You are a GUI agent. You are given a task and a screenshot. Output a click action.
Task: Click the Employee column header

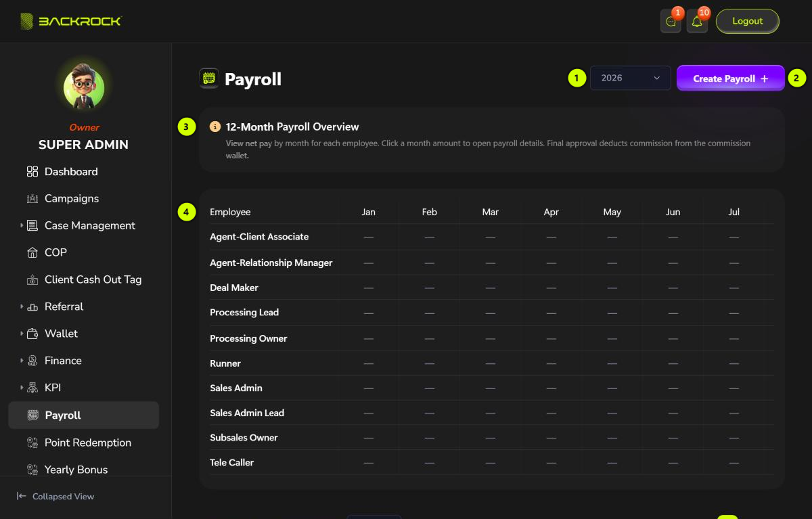coord(230,212)
